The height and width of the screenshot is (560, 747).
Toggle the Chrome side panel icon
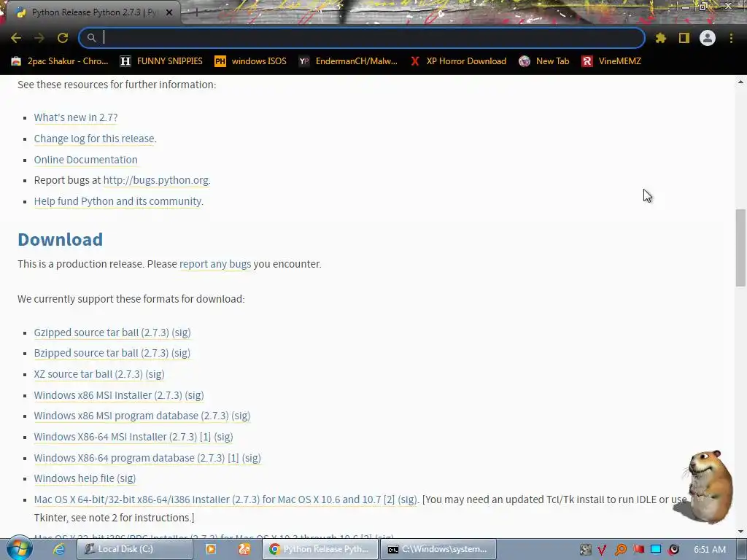[x=684, y=38]
